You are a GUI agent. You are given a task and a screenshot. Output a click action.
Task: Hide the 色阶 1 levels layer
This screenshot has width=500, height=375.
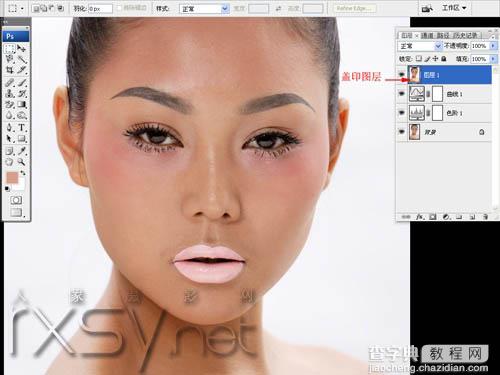coord(402,113)
